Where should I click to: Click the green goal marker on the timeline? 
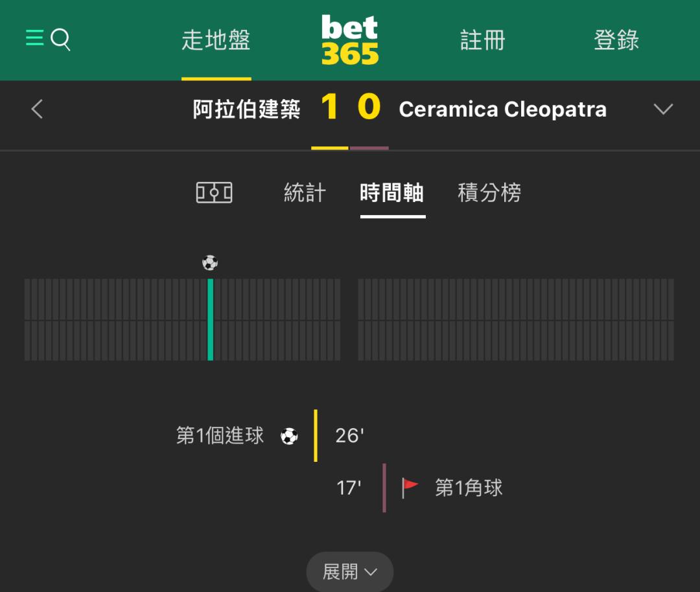(210, 319)
